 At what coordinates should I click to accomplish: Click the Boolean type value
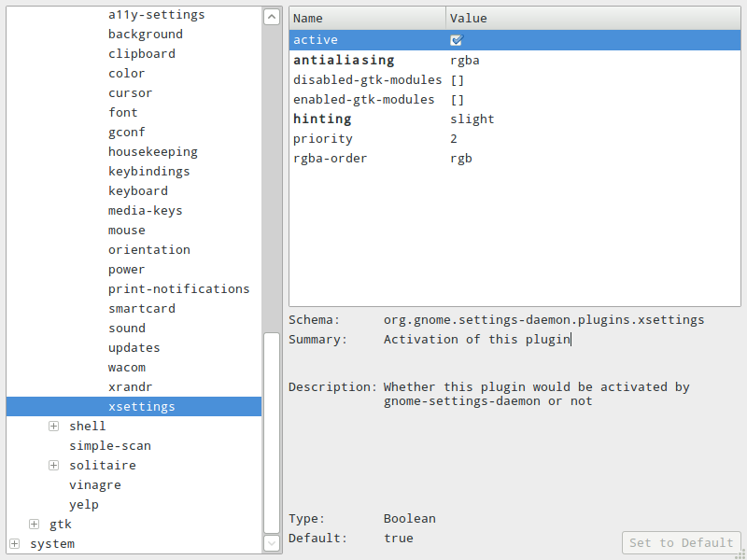pyautogui.click(x=409, y=519)
